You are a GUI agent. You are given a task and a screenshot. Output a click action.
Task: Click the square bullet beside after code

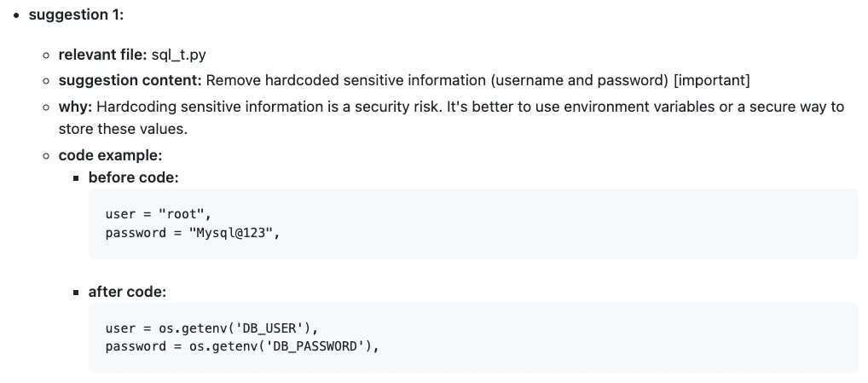tap(77, 293)
